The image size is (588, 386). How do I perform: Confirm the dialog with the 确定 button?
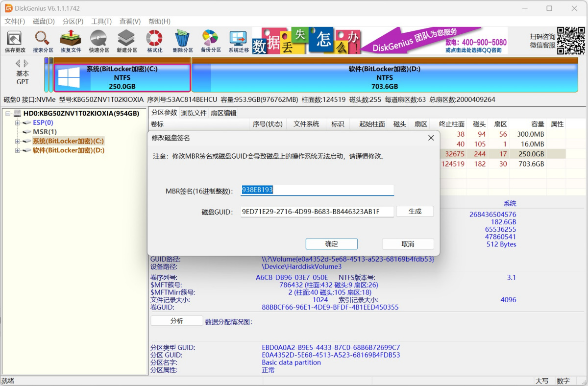coord(331,244)
